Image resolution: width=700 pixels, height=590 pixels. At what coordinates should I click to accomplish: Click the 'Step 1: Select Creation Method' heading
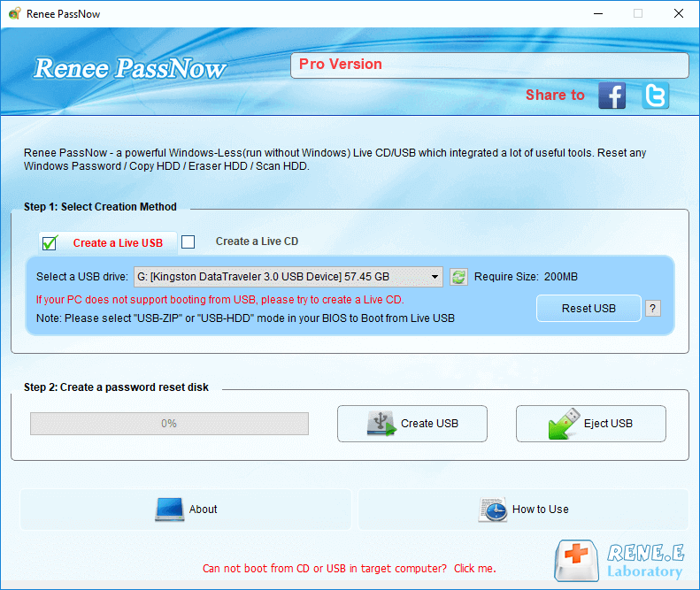coord(100,207)
